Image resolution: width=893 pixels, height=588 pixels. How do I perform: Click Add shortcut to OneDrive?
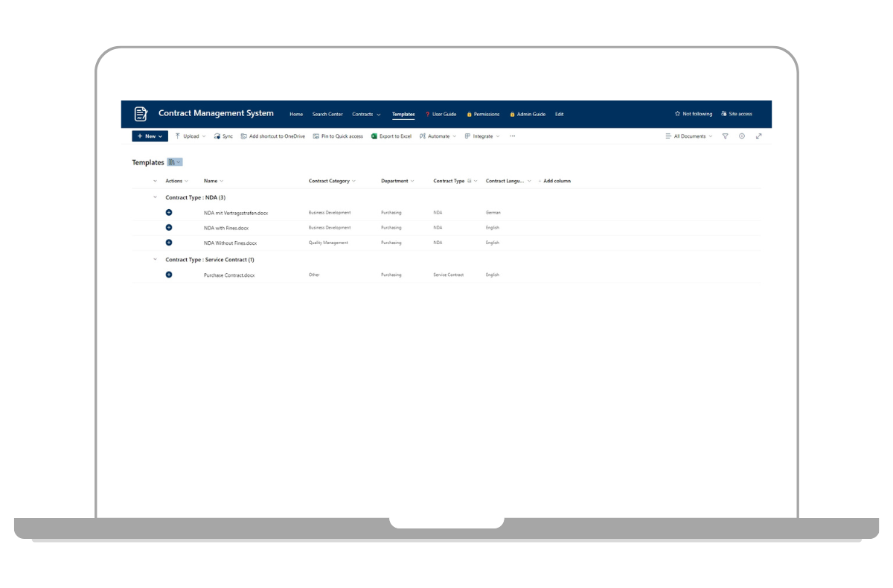pyautogui.click(x=272, y=136)
